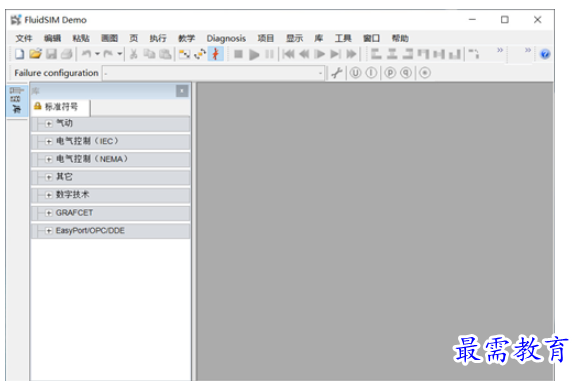The height and width of the screenshot is (381, 577).
Task: Create a new circuit file
Action: [x=19, y=54]
